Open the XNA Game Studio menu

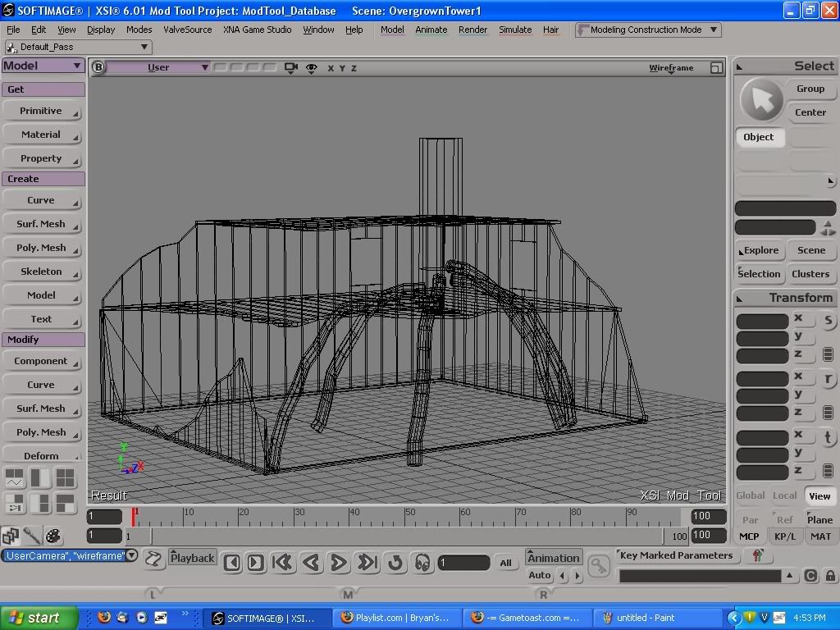(257, 30)
